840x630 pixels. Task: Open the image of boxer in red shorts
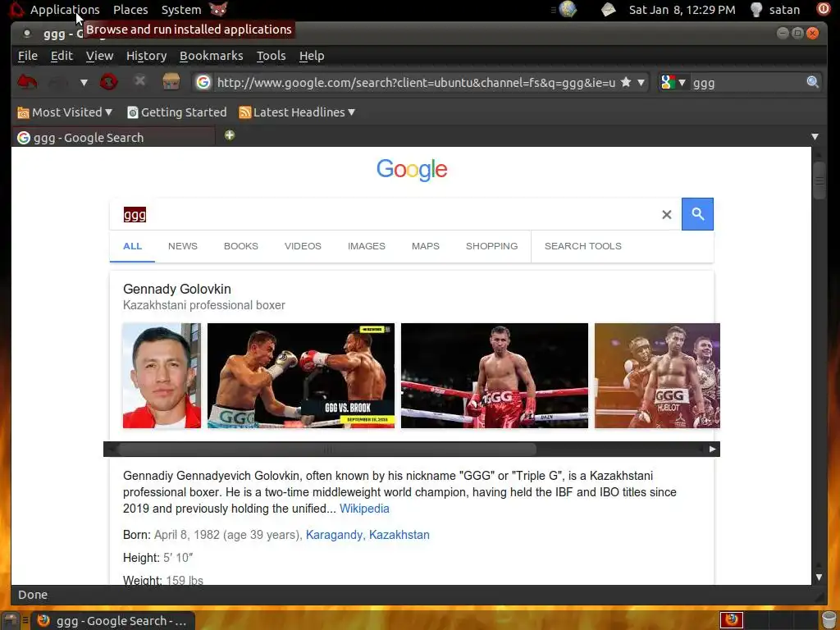[495, 376]
